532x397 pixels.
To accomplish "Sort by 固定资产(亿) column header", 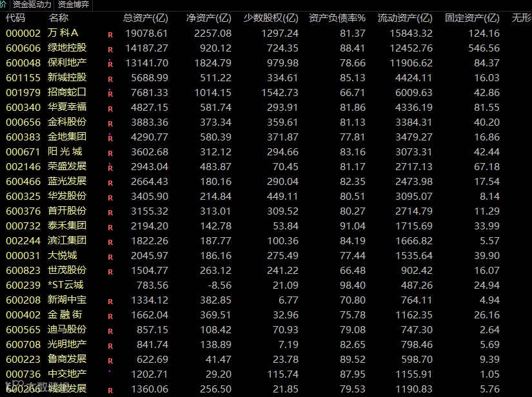I will (472, 18).
